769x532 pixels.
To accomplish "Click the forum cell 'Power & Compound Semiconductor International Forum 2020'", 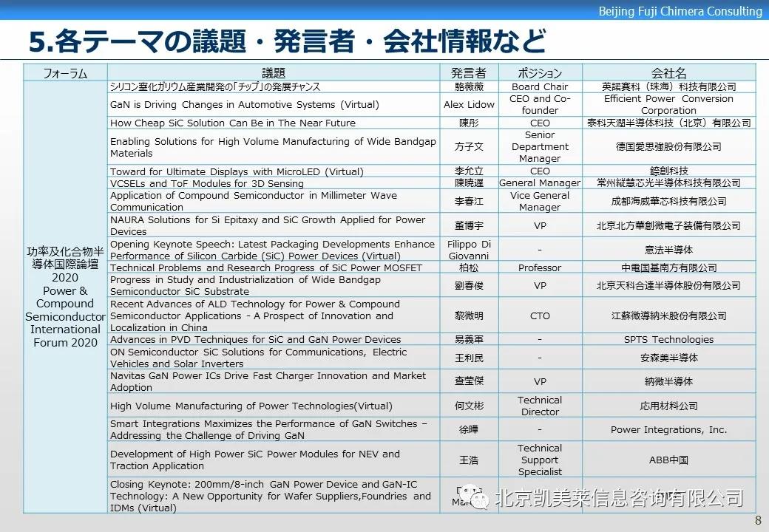I will point(65,297).
